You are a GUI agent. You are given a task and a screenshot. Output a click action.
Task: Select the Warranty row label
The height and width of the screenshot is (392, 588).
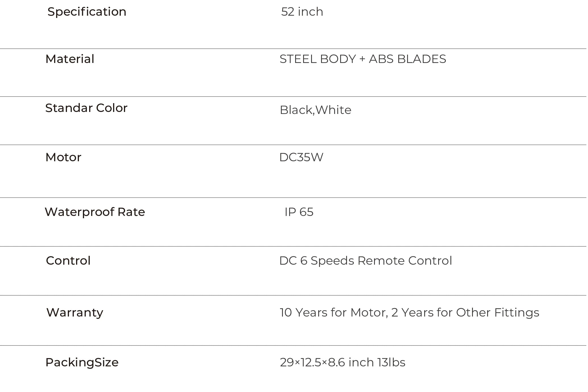point(75,313)
